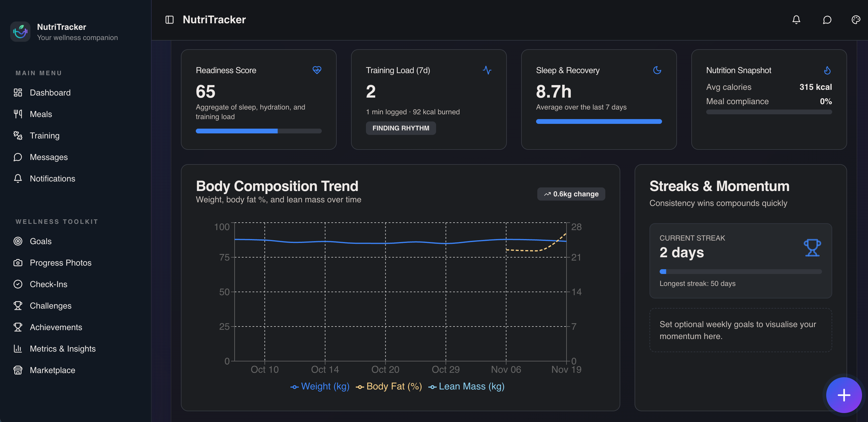Click the floating plus add button
Screen dimensions: 868x422
[844, 395]
